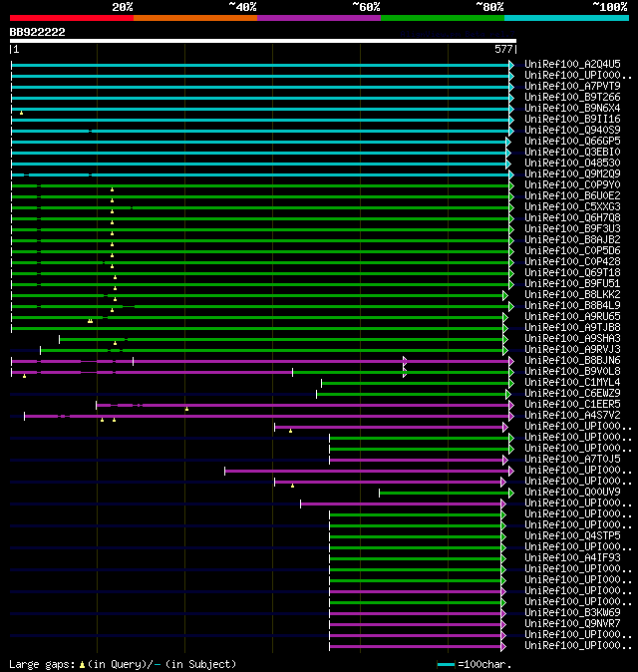Click the UniRef100_Q6H7Q8 label

coord(572,217)
